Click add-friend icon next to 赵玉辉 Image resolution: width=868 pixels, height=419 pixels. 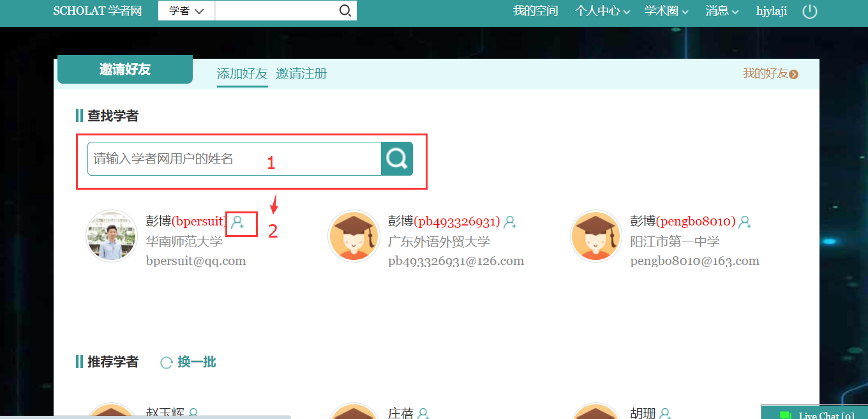pyautogui.click(x=193, y=413)
